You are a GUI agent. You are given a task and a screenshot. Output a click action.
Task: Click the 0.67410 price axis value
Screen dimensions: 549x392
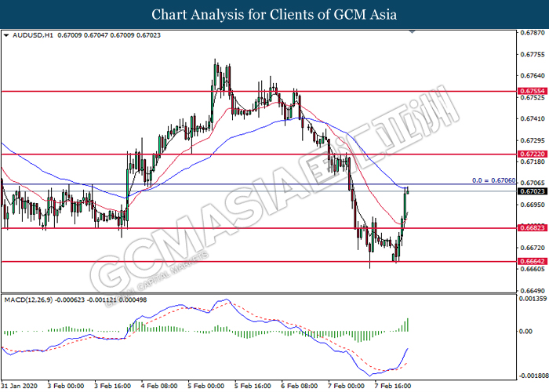point(533,118)
